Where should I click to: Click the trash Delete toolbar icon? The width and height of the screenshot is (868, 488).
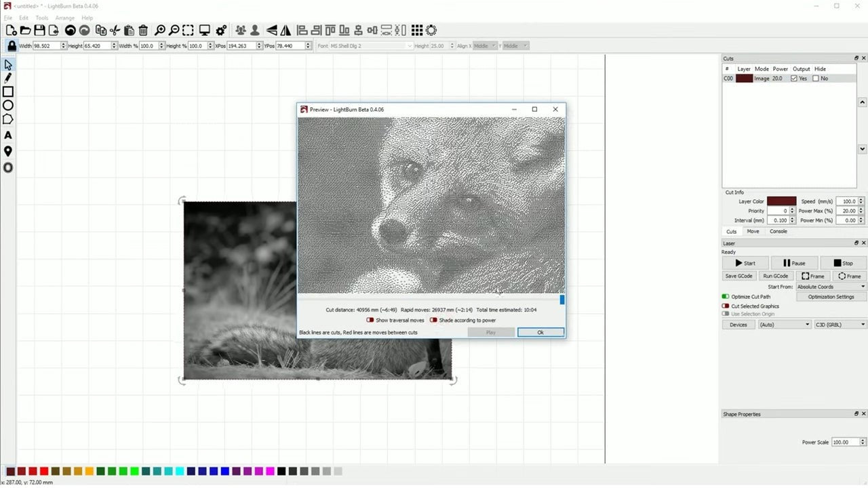143,30
